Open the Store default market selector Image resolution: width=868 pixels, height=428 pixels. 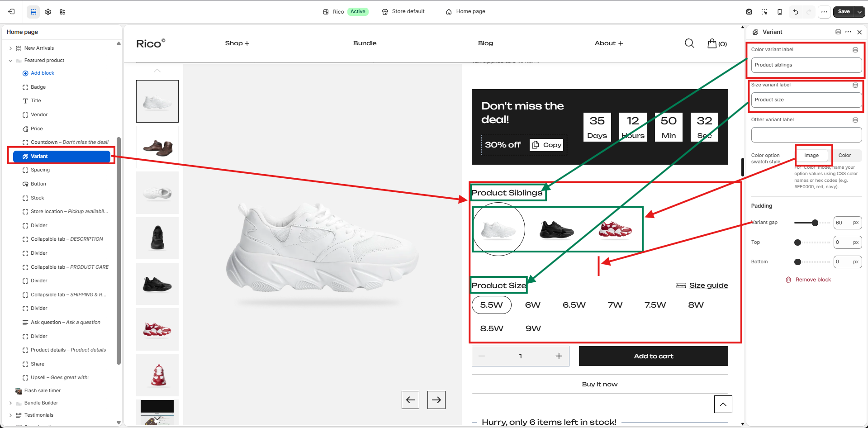pyautogui.click(x=403, y=12)
